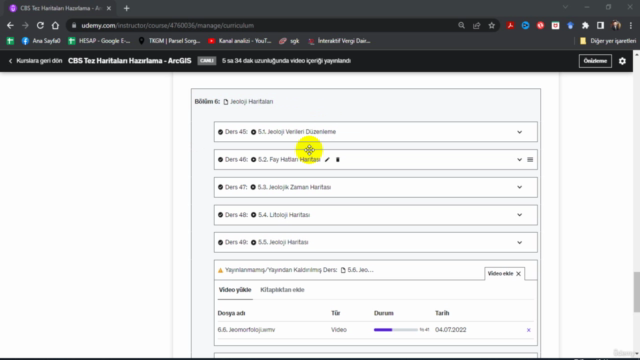640x360 pixels.
Task: Expand Ders 48 Litoloji Haritası
Action: [x=519, y=215]
